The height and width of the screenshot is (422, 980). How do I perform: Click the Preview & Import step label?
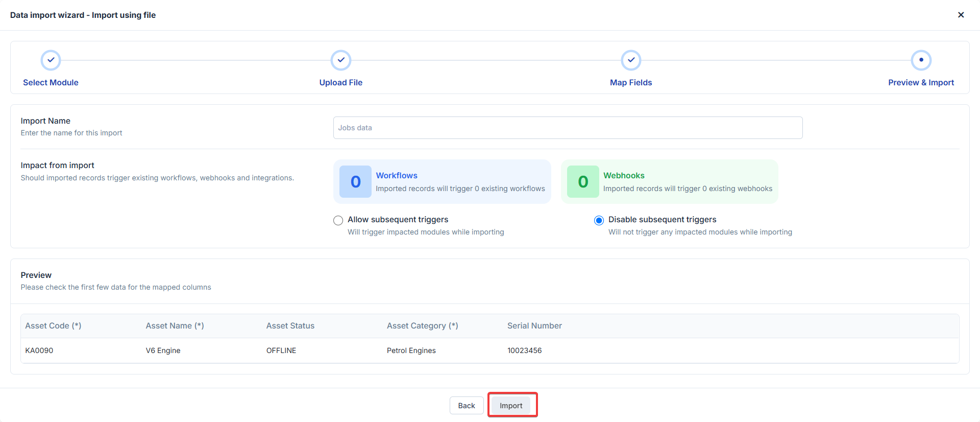pyautogui.click(x=921, y=83)
